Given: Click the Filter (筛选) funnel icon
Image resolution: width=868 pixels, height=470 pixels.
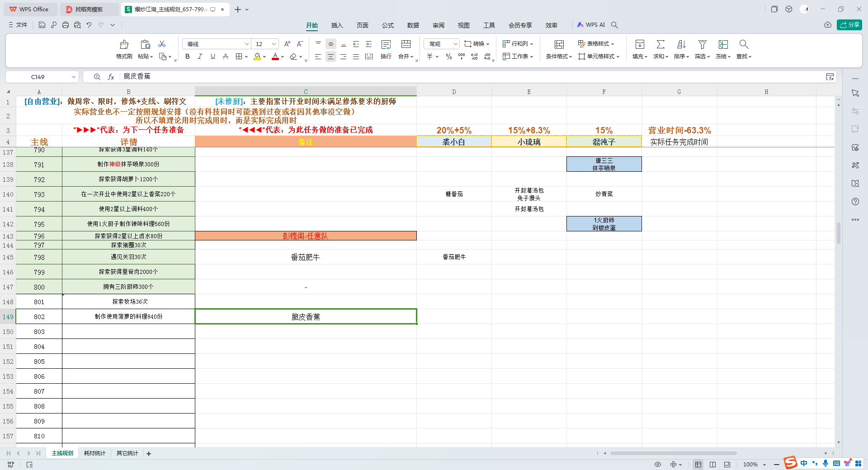Looking at the screenshot, I should click(702, 44).
